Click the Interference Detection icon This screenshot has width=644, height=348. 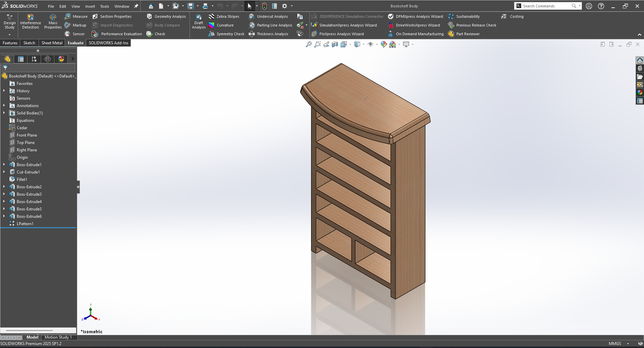pos(30,21)
